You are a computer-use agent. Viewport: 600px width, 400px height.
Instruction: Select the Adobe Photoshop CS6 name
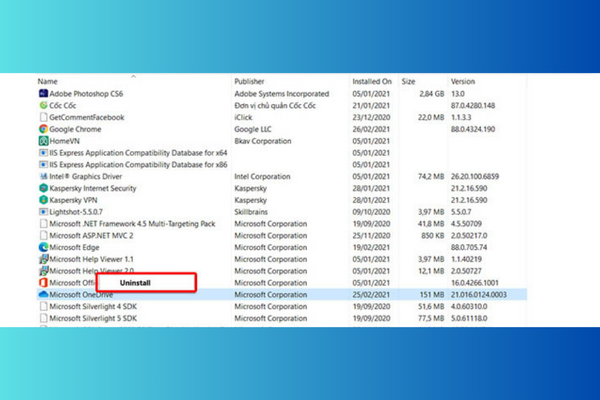click(x=86, y=93)
